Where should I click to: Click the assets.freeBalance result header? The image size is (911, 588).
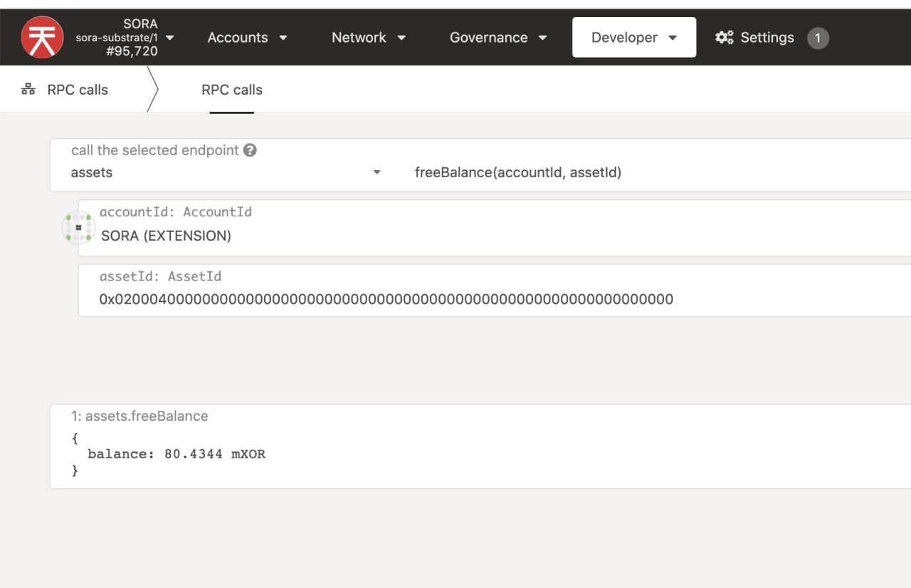139,416
